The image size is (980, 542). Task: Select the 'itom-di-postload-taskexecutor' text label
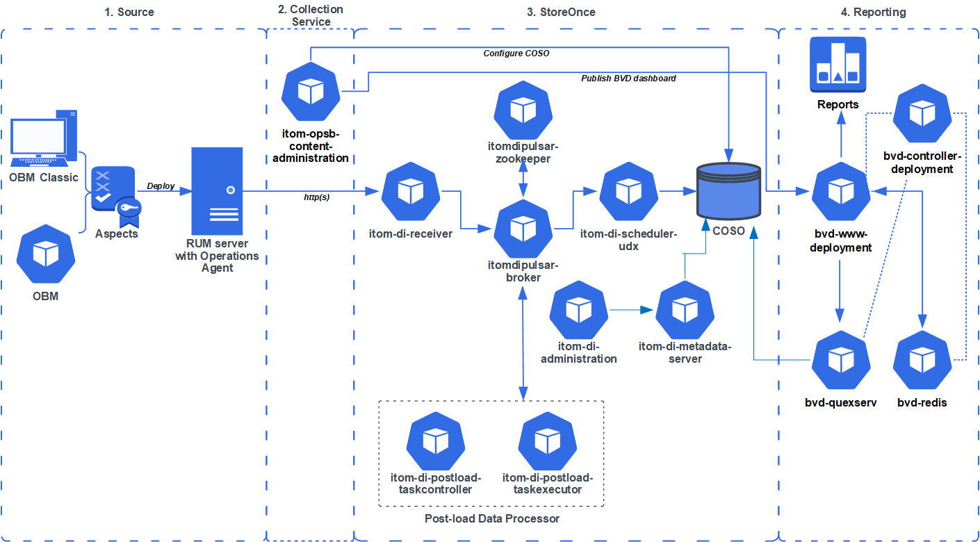pyautogui.click(x=548, y=484)
